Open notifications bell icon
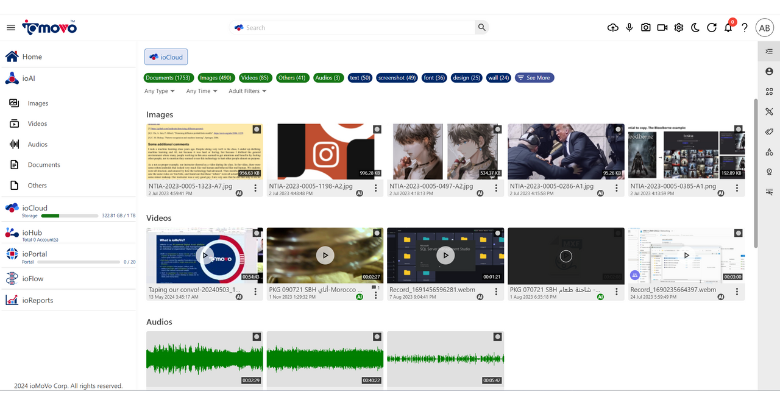 [x=728, y=28]
